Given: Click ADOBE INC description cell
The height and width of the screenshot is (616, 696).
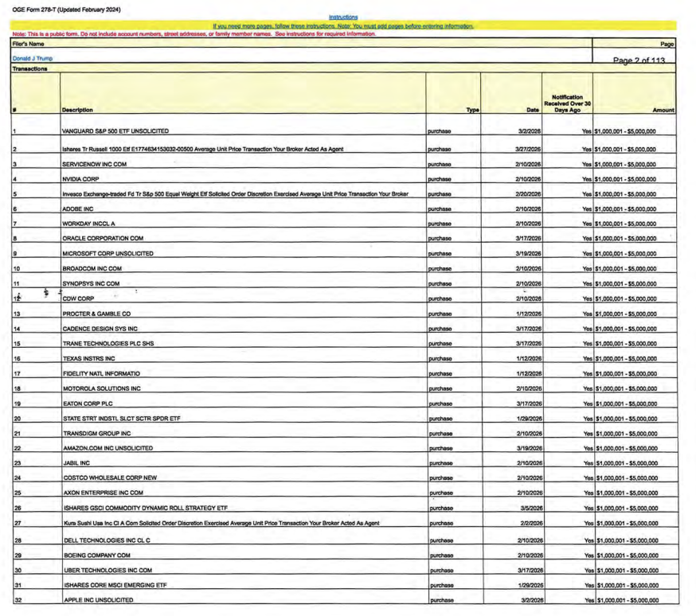Looking at the screenshot, I should click(x=78, y=209).
